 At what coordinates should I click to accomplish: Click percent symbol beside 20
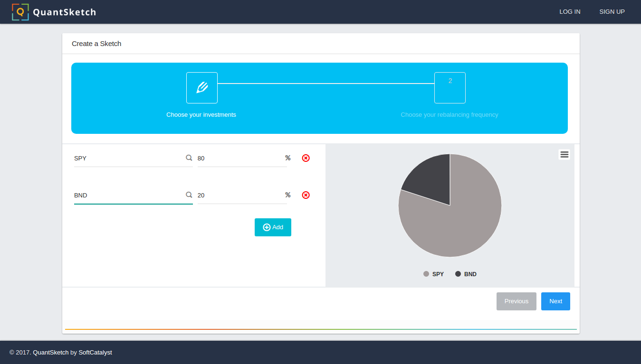(287, 195)
